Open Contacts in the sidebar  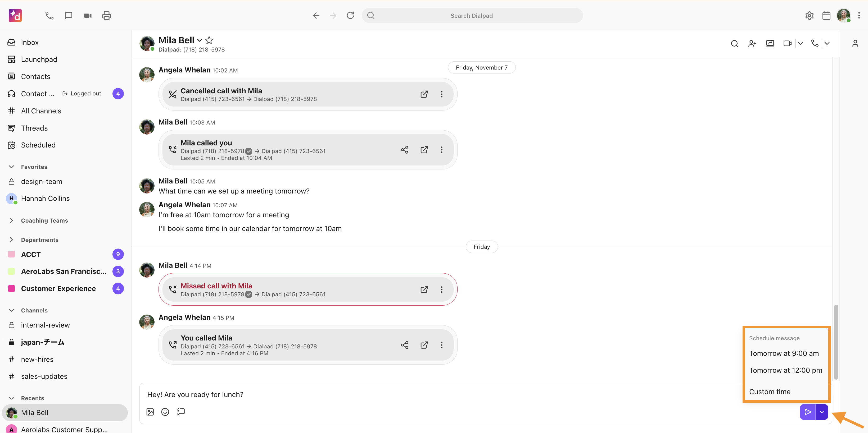65,76
